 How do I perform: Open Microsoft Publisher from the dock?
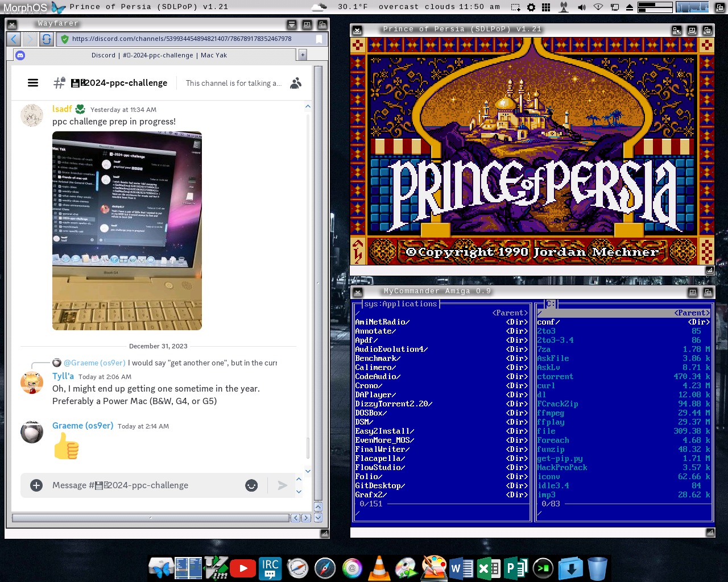[x=515, y=568]
